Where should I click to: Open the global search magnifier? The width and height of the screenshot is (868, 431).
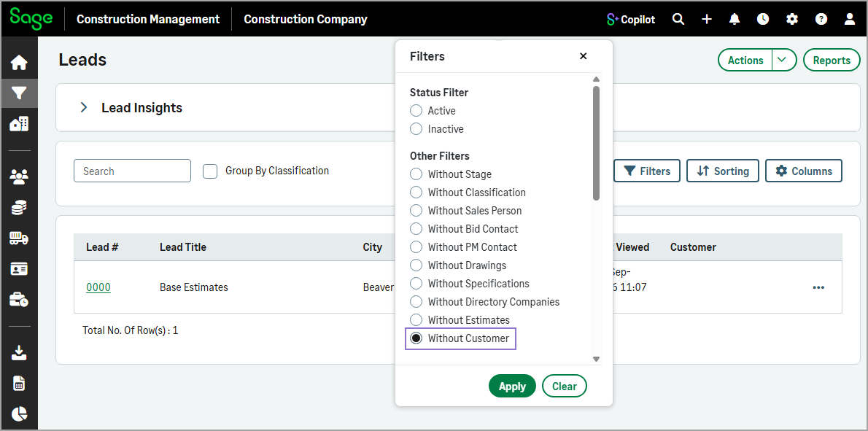coord(678,20)
